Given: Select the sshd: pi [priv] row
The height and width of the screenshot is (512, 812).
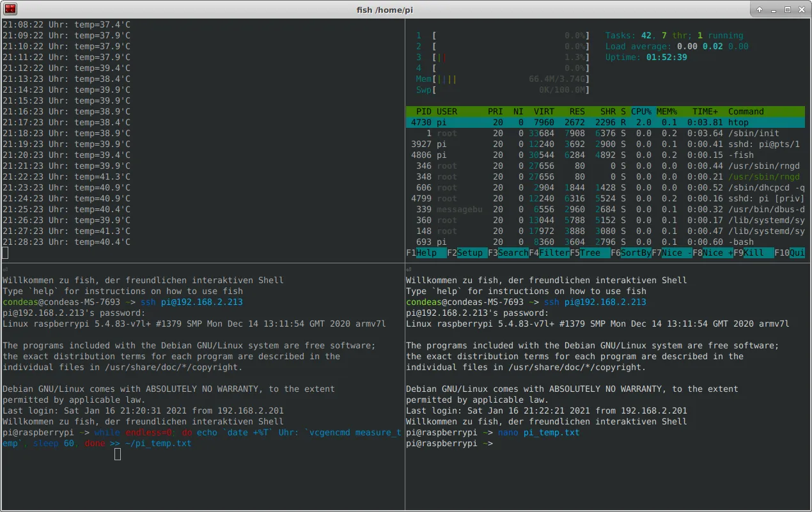Looking at the screenshot, I should coord(605,199).
